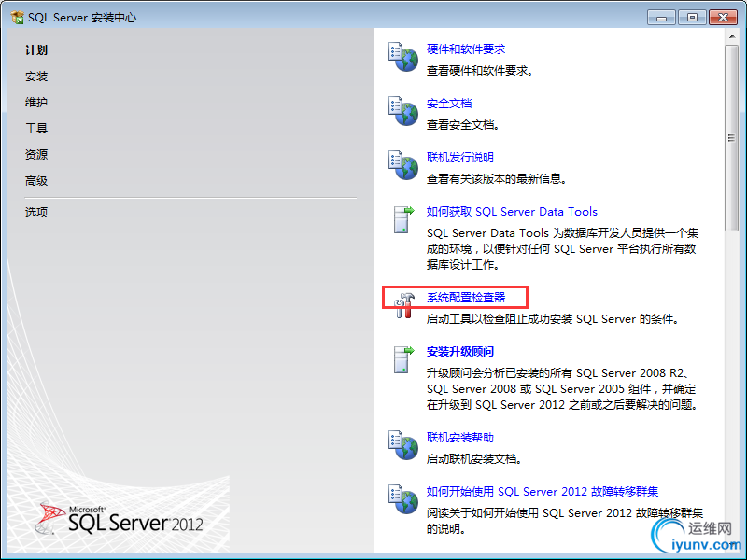Launch the 系统配置检查器 link
This screenshot has height=560, width=747.
tap(466, 298)
